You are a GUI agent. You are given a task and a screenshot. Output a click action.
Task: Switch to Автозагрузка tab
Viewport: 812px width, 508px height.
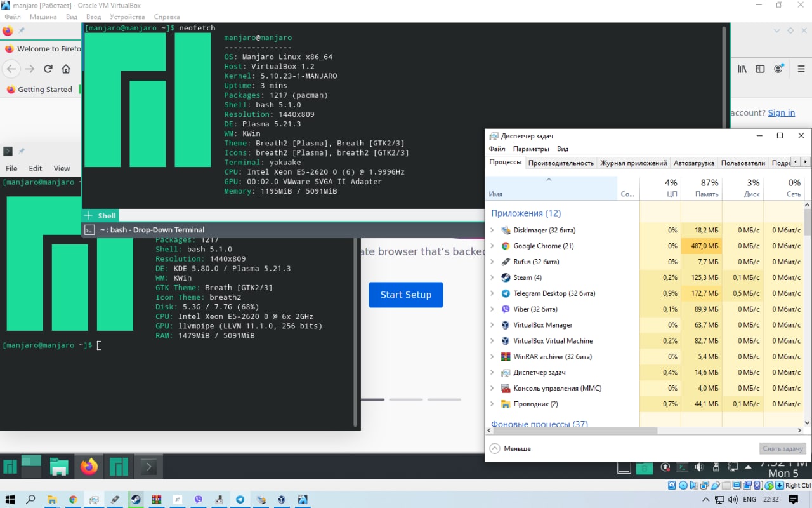pyautogui.click(x=693, y=163)
